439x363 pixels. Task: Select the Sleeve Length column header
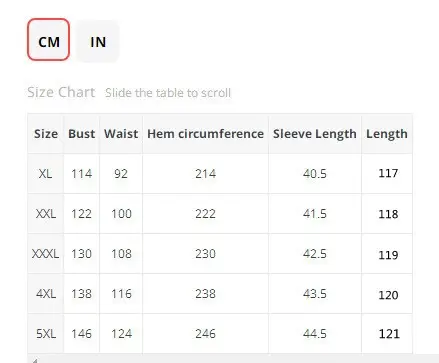[x=315, y=134]
